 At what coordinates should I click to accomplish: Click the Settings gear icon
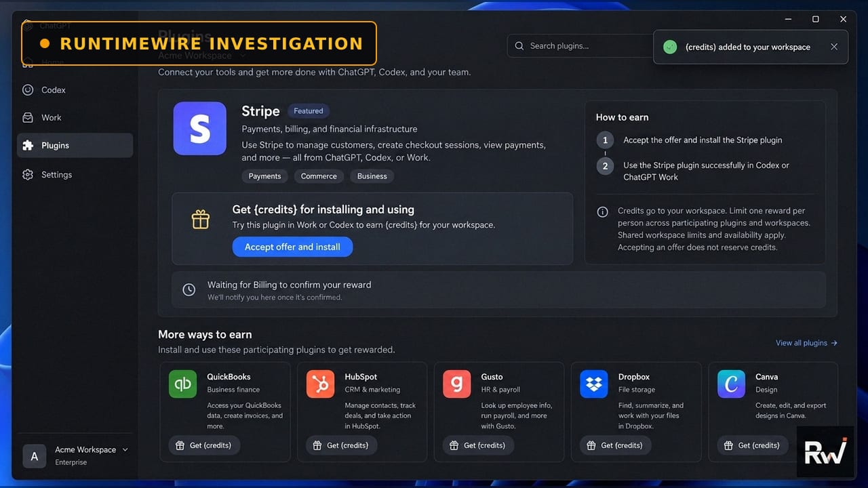click(28, 174)
